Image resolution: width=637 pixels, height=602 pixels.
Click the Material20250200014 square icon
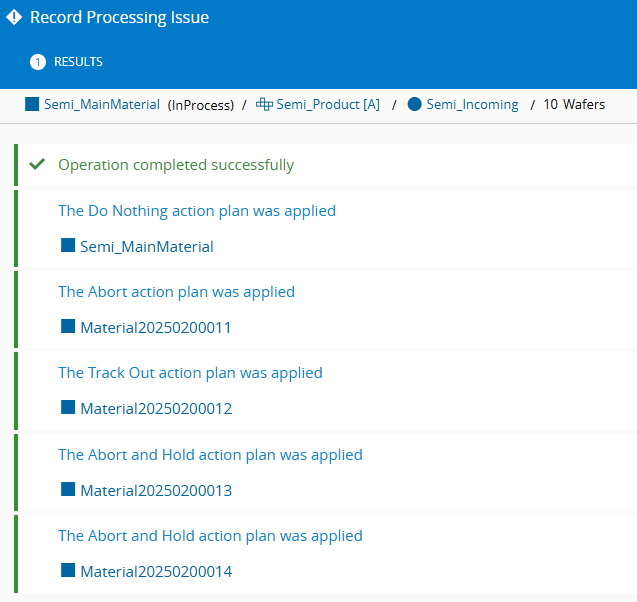click(68, 570)
